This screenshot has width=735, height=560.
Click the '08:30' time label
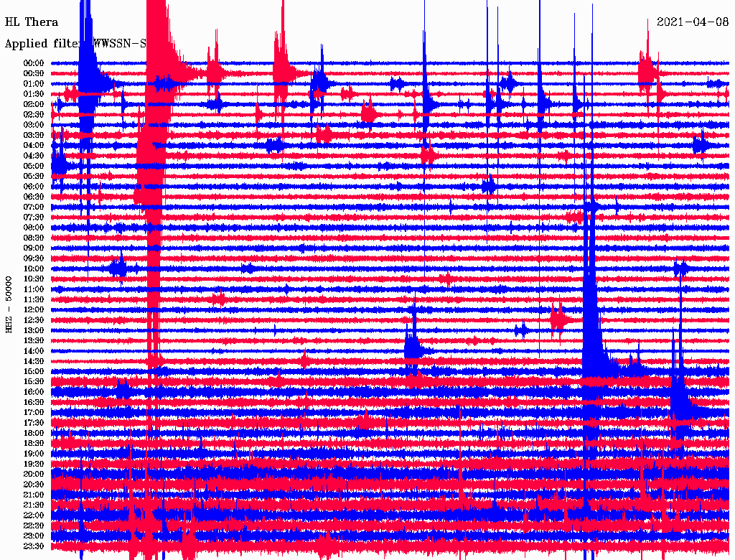coord(34,238)
